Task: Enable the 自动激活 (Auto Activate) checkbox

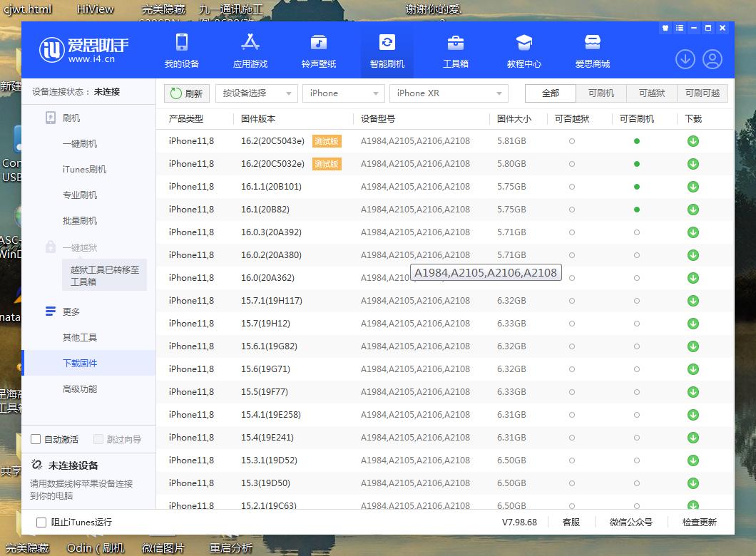Action: click(34, 439)
